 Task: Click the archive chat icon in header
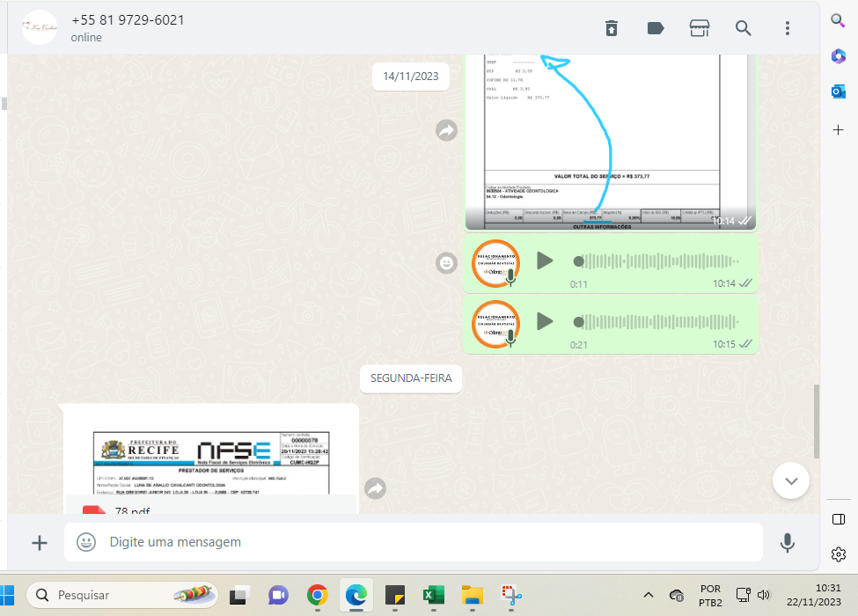click(x=612, y=28)
